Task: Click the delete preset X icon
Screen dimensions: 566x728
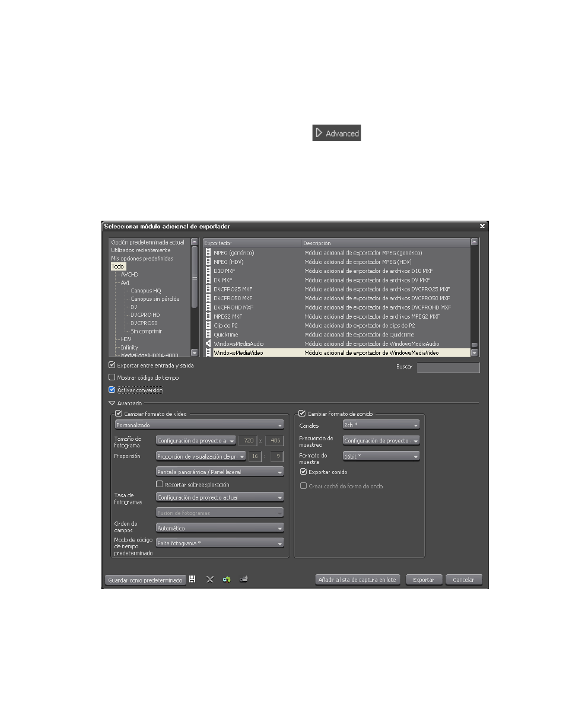Action: tap(209, 579)
